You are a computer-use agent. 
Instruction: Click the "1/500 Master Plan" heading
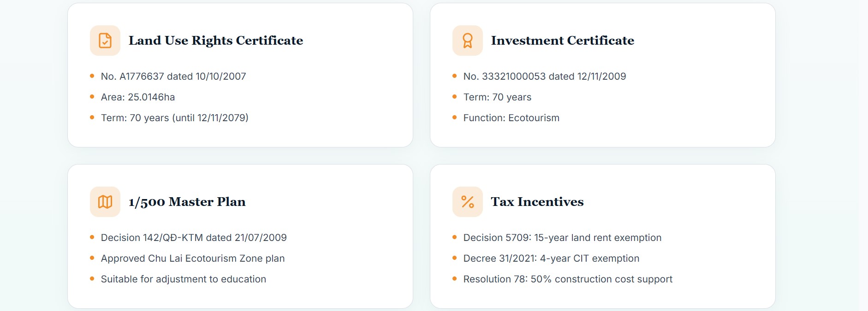[187, 202]
